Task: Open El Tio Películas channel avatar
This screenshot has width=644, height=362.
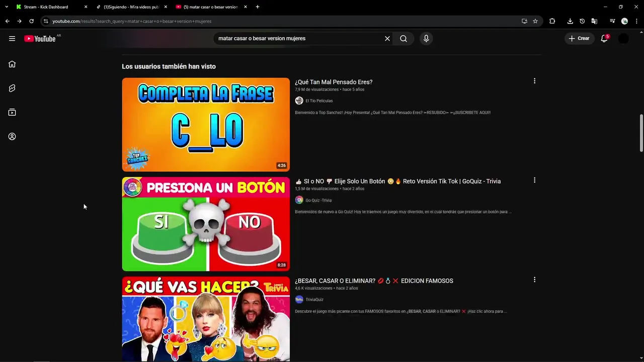Action: click(299, 101)
